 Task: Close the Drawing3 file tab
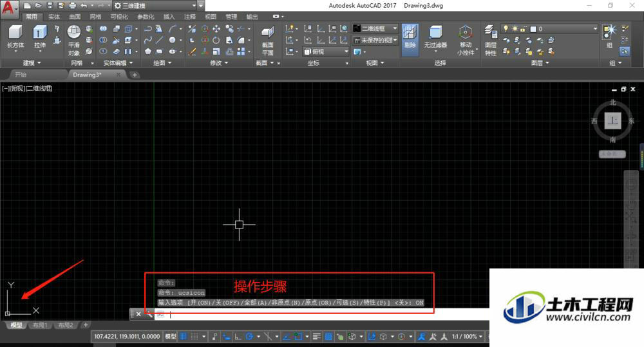point(118,75)
